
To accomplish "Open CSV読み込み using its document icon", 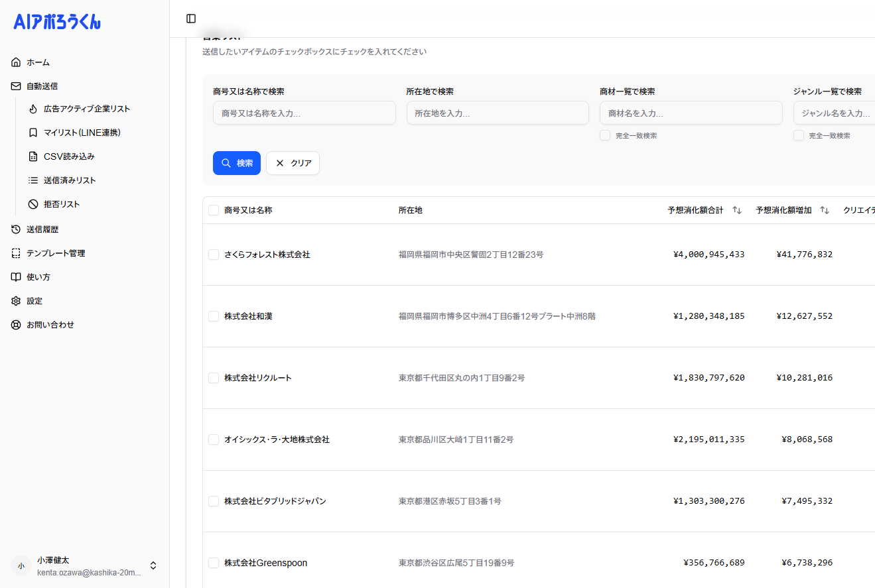I will click(33, 156).
